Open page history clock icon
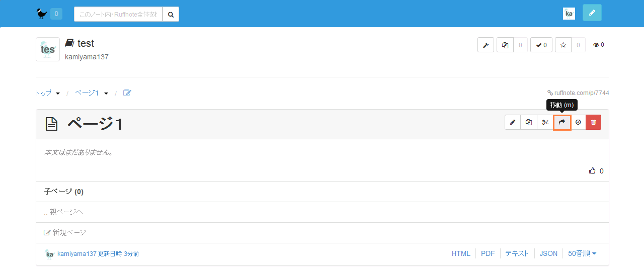The image size is (644, 269). [578, 122]
